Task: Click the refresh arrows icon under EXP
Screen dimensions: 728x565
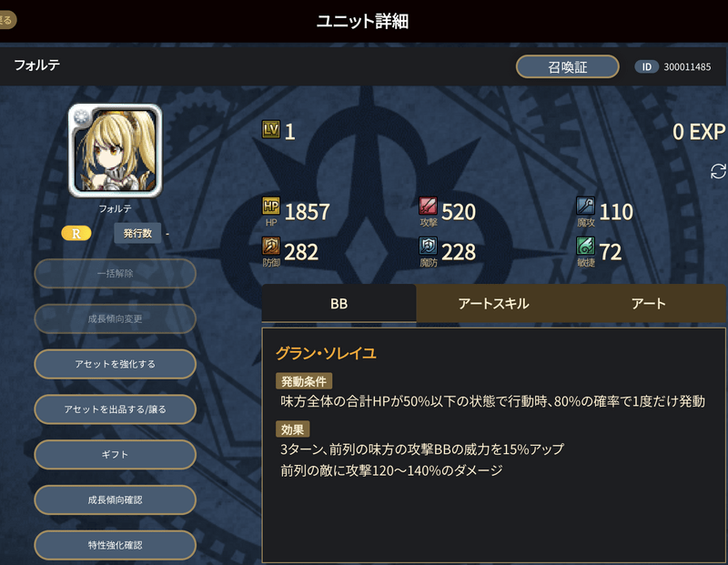Action: 718,171
